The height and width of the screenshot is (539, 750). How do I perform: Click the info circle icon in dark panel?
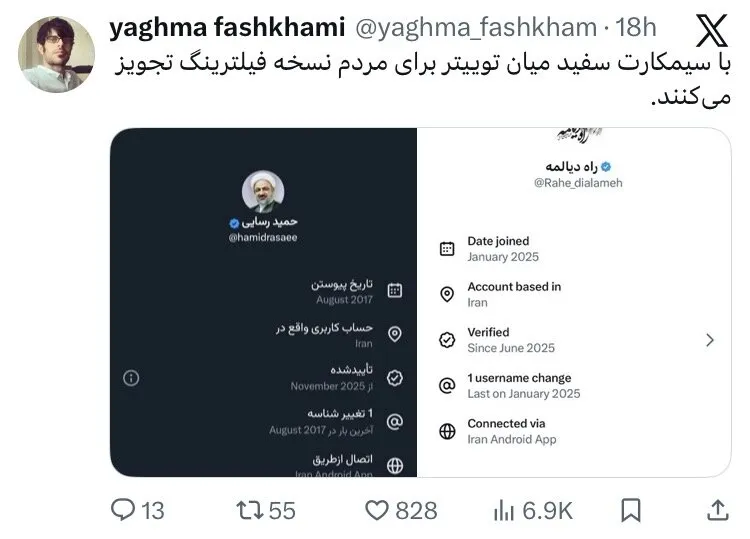131,378
